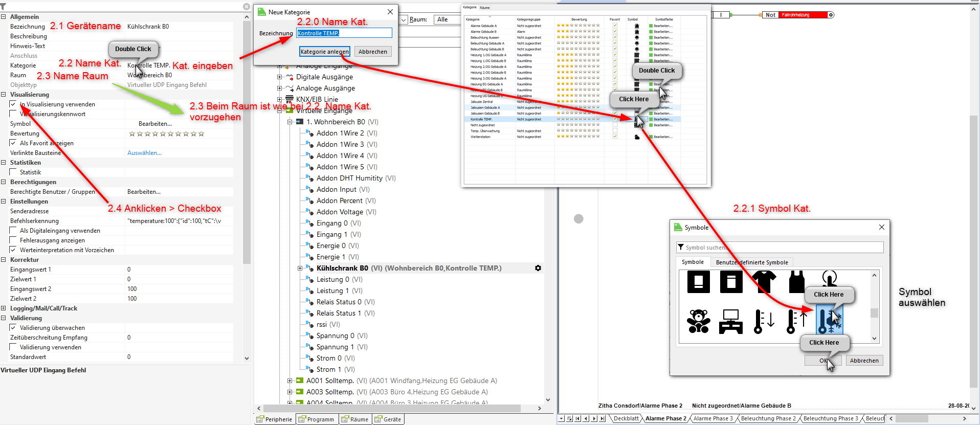Enable the Validierung verwenden checkbox

(13, 347)
